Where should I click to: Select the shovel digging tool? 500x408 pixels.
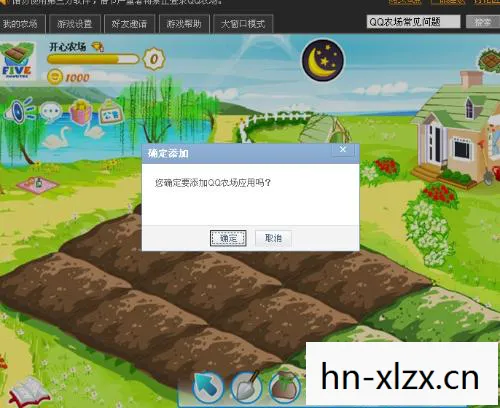point(247,388)
